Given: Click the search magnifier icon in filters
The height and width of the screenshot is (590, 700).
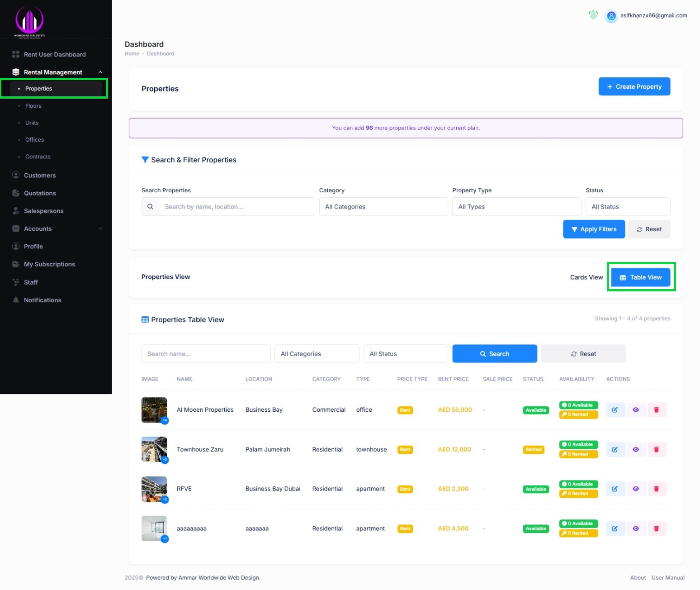Looking at the screenshot, I should [150, 207].
